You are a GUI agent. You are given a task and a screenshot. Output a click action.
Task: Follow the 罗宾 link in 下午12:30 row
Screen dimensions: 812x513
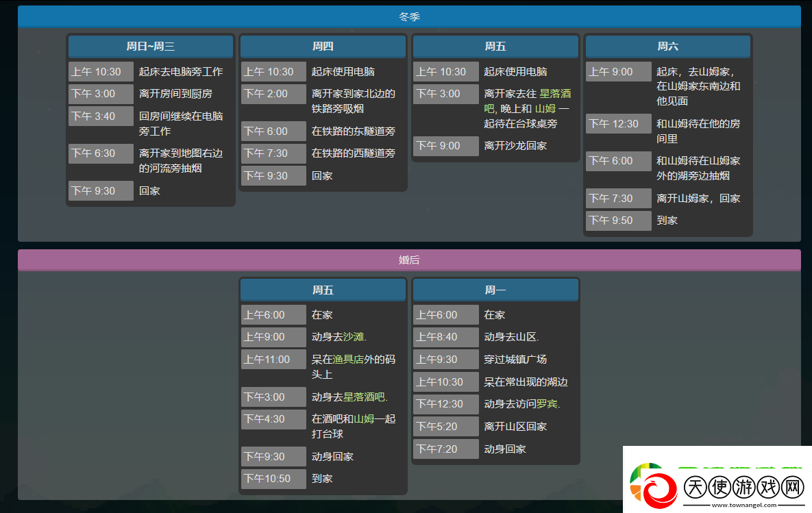547,404
